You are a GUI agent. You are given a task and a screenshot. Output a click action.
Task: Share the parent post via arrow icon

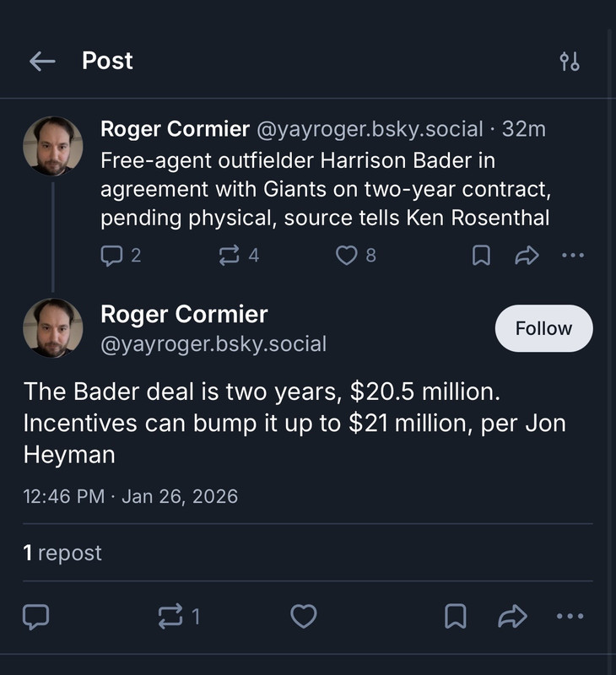[527, 255]
